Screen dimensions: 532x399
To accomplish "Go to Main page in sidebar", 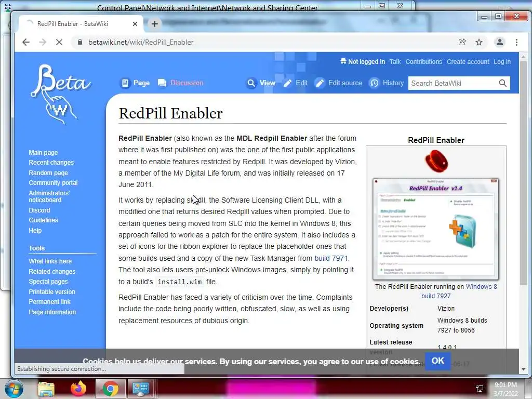I will [43, 153].
